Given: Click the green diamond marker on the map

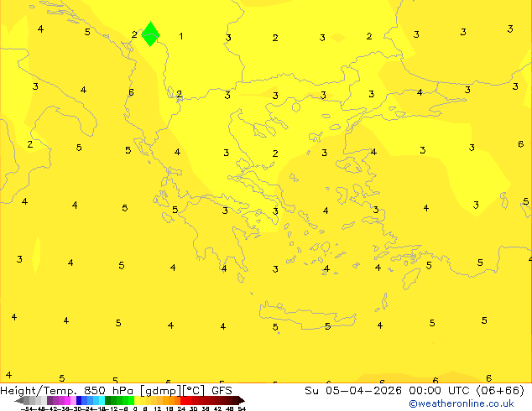Looking at the screenshot, I should (150, 34).
